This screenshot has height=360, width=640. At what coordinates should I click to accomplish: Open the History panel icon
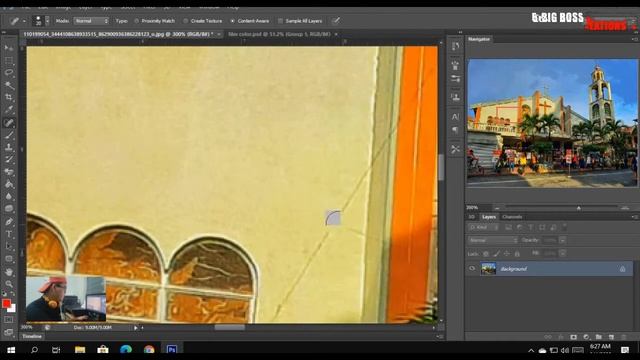point(456,46)
